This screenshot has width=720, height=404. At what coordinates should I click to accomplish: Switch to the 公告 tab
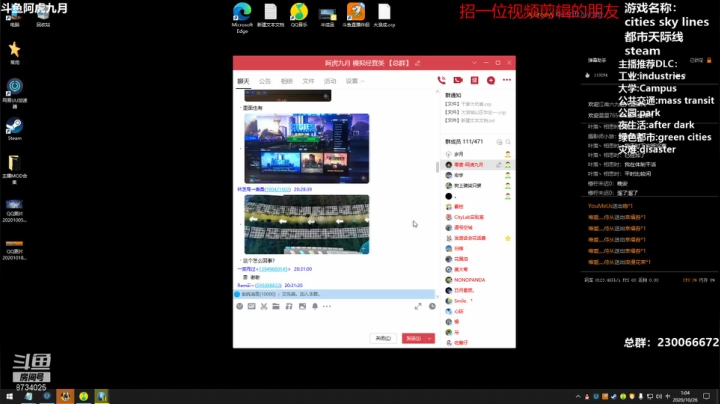(265, 81)
